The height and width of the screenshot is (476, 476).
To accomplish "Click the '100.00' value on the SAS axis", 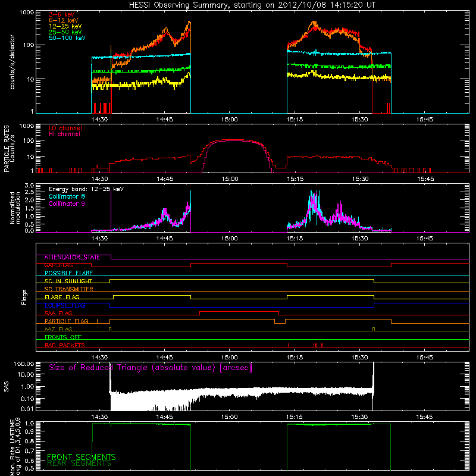I will coord(24,364).
